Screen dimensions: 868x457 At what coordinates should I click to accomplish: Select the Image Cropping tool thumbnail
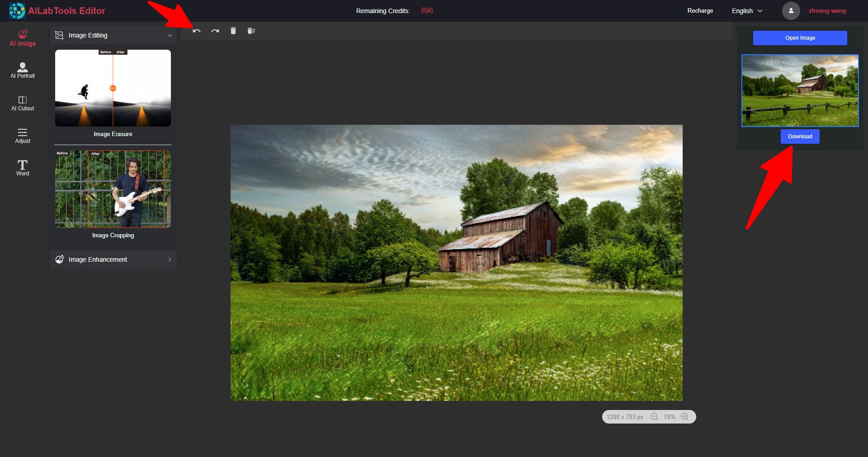(x=113, y=189)
